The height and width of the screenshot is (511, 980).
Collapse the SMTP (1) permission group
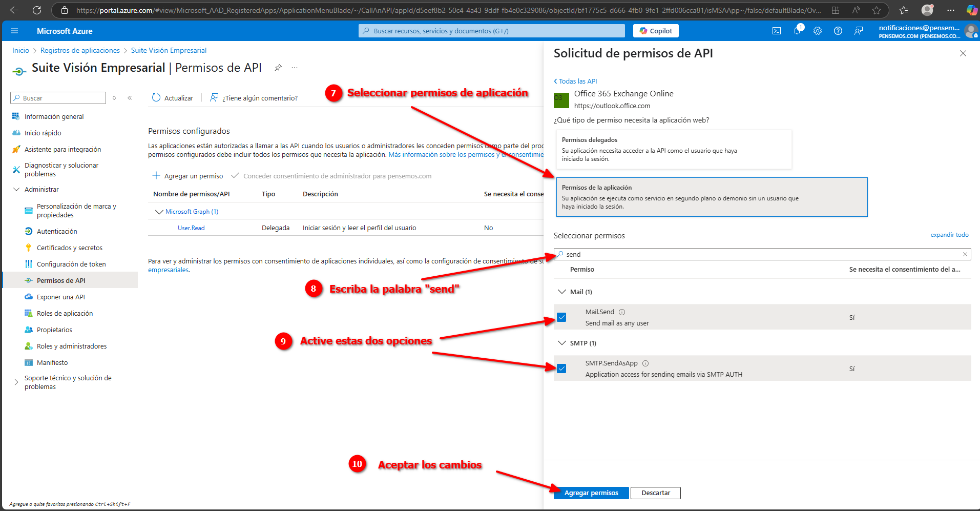(x=562, y=343)
